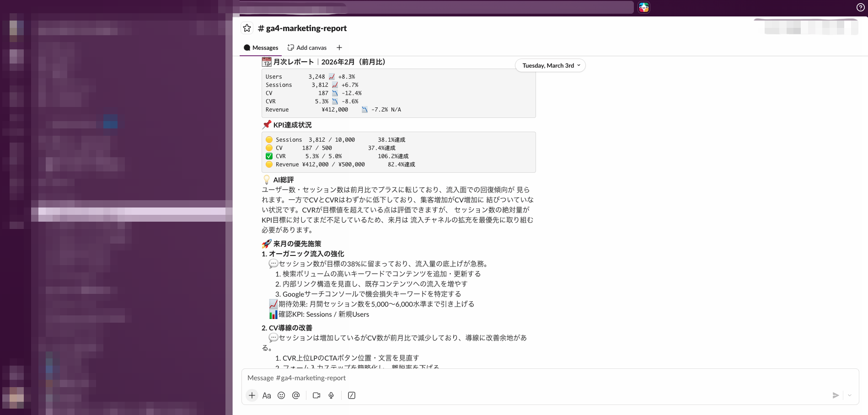Click the user avatar in top bar

644,7
